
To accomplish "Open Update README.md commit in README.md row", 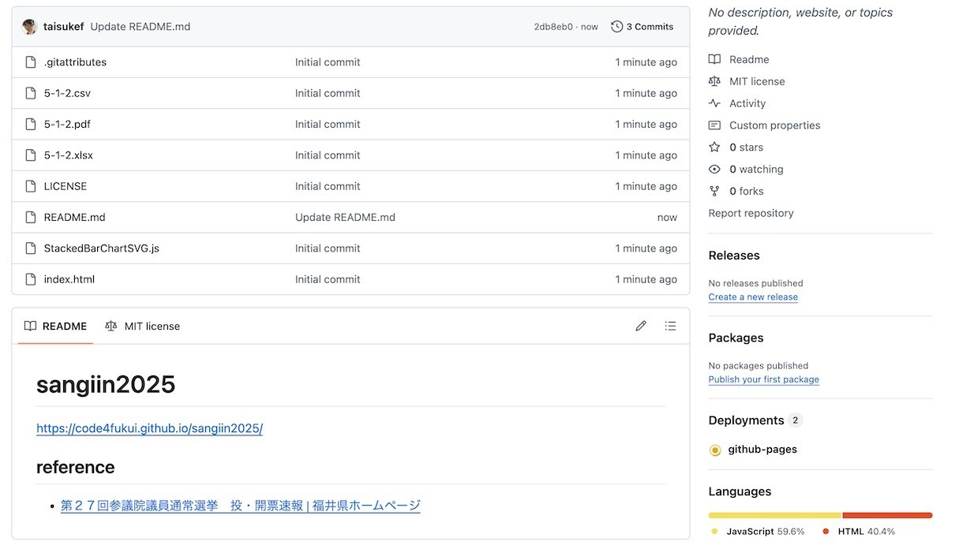I will pyautogui.click(x=345, y=217).
